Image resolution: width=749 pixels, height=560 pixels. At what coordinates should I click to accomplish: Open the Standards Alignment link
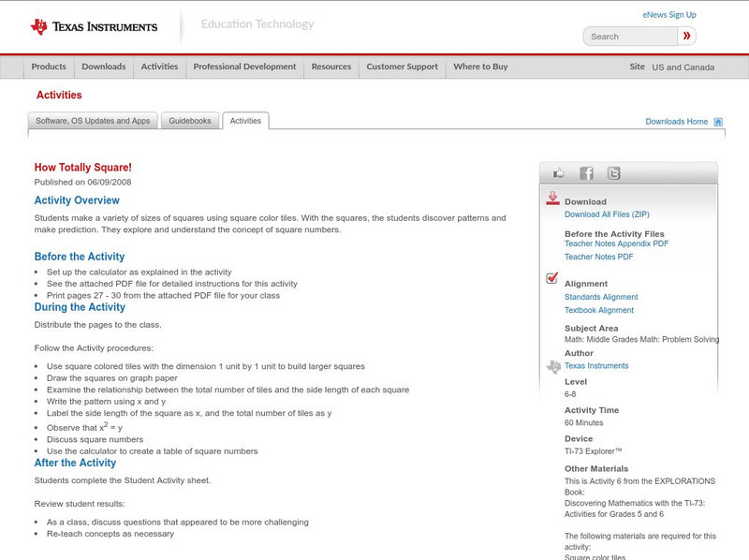(x=601, y=297)
